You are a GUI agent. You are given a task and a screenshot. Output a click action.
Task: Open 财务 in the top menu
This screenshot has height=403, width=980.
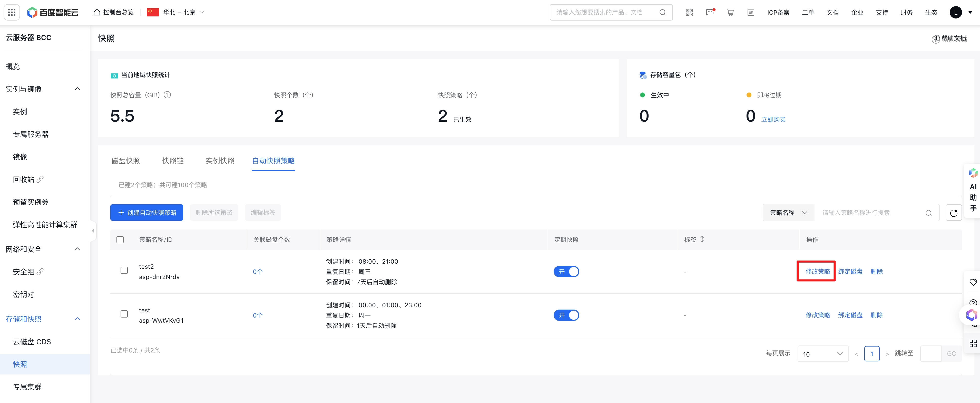[x=906, y=13]
